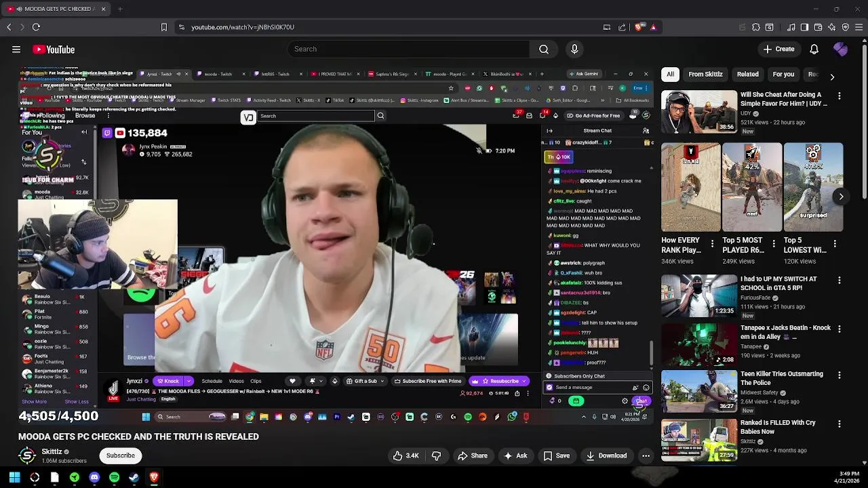This screenshot has width=868, height=488.
Task: Open options for I had to UP MY SWITCH video
Action: click(840, 281)
